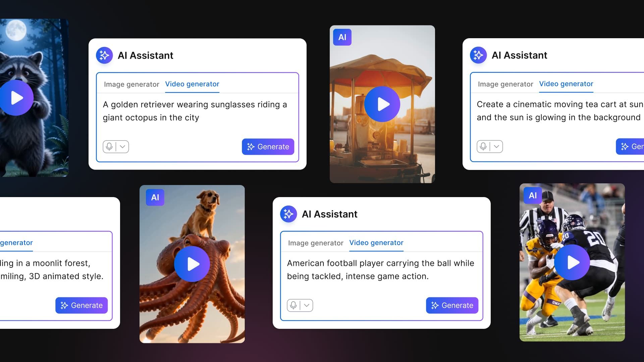Viewport: 644px width, 362px height.
Task: Select Video generator tab in tea cart card
Action: 566,84
